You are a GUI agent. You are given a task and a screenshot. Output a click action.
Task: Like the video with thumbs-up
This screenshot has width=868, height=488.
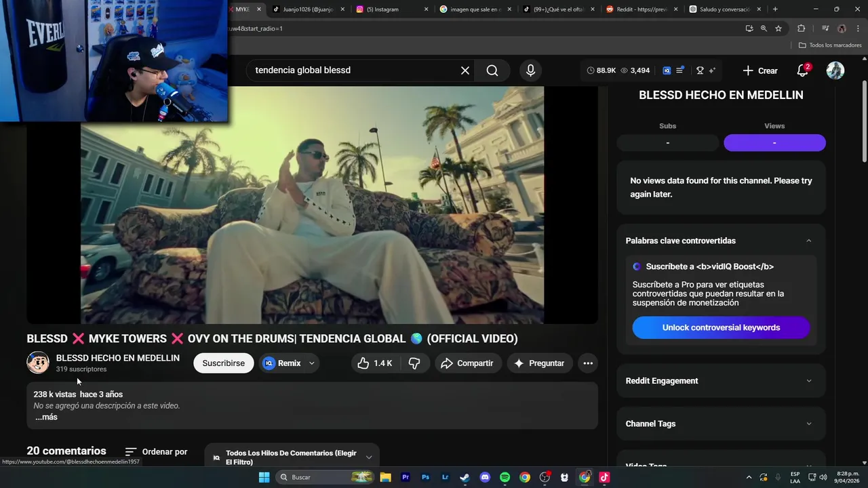(x=374, y=363)
